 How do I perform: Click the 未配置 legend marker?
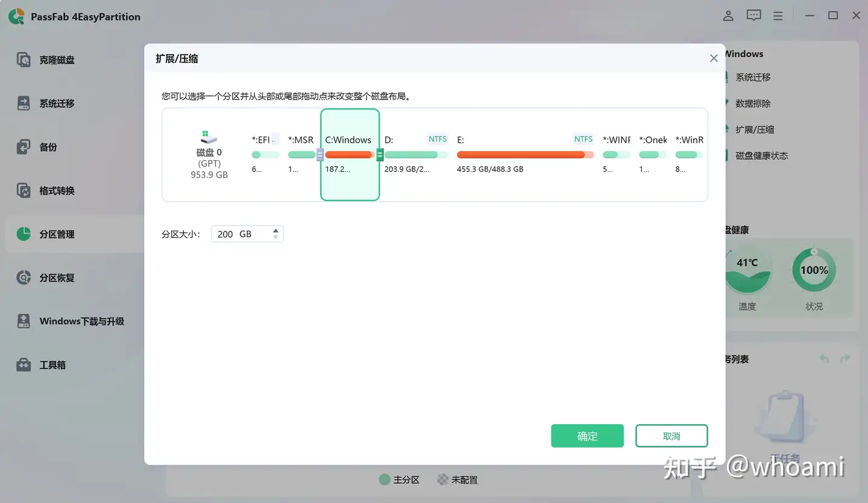(x=443, y=480)
